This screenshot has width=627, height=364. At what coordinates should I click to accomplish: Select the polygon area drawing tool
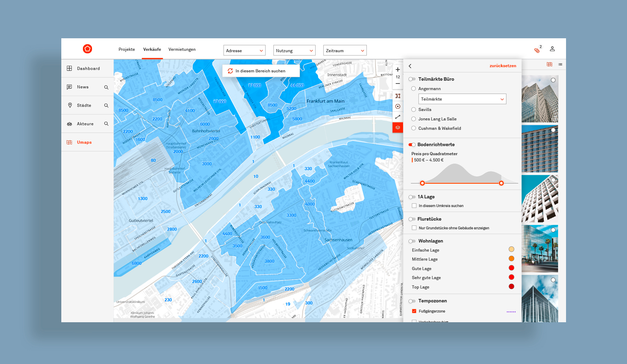click(398, 96)
